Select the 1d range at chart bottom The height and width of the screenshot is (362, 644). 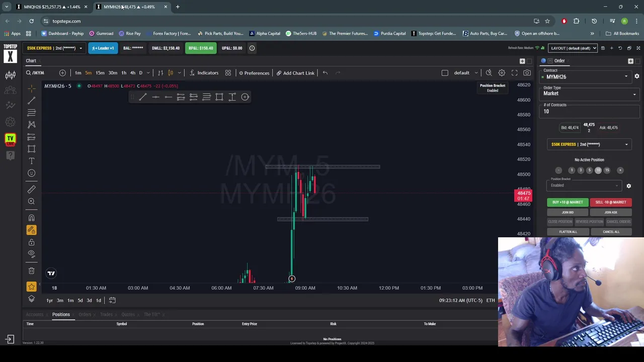pos(99,301)
